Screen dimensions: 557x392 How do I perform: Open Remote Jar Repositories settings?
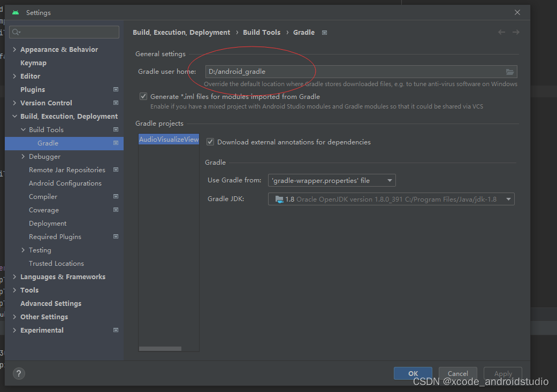(x=67, y=170)
